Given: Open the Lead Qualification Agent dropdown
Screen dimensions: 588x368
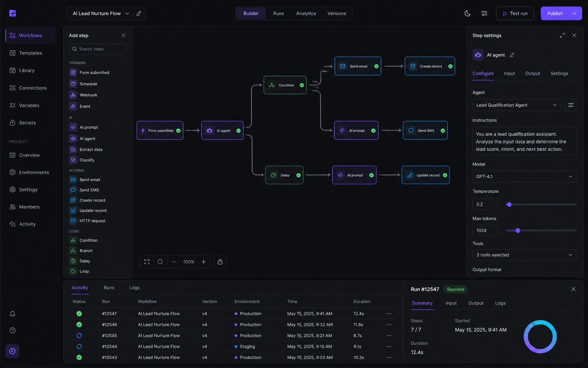Looking at the screenshot, I should [x=516, y=105].
